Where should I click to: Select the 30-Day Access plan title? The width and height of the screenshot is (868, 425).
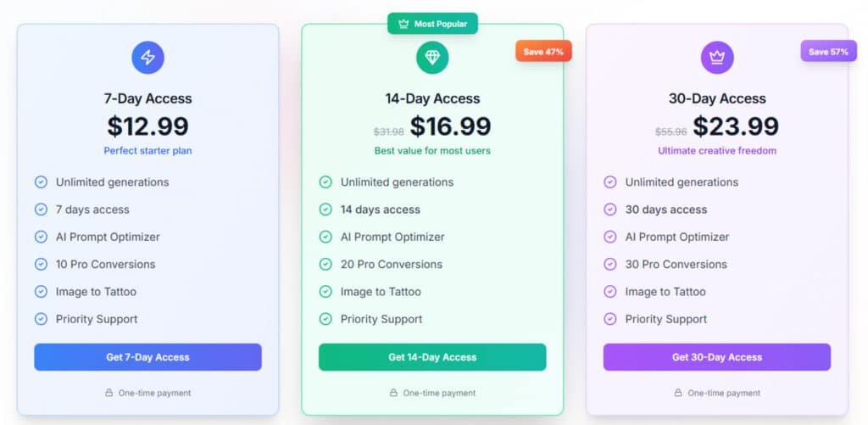[x=717, y=98]
